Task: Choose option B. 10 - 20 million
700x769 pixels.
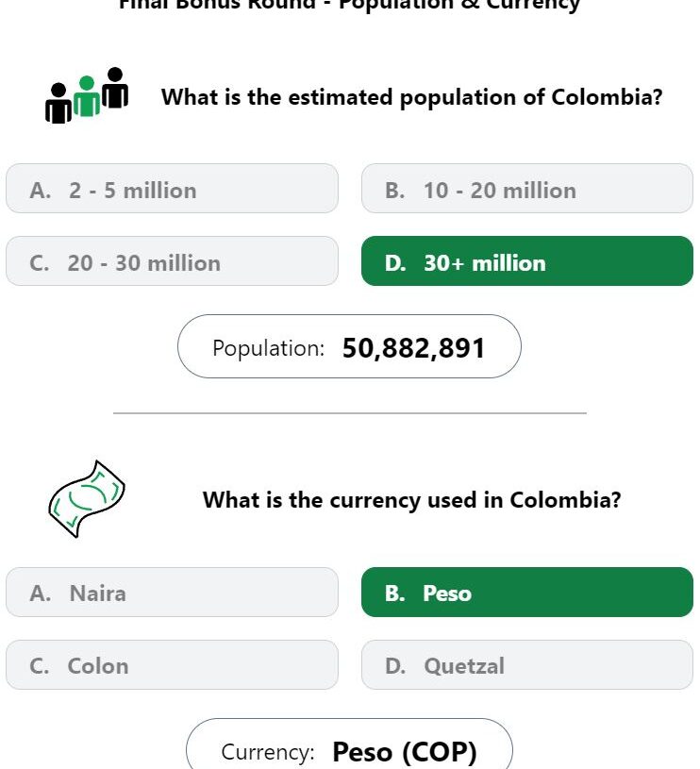Action: (x=526, y=189)
